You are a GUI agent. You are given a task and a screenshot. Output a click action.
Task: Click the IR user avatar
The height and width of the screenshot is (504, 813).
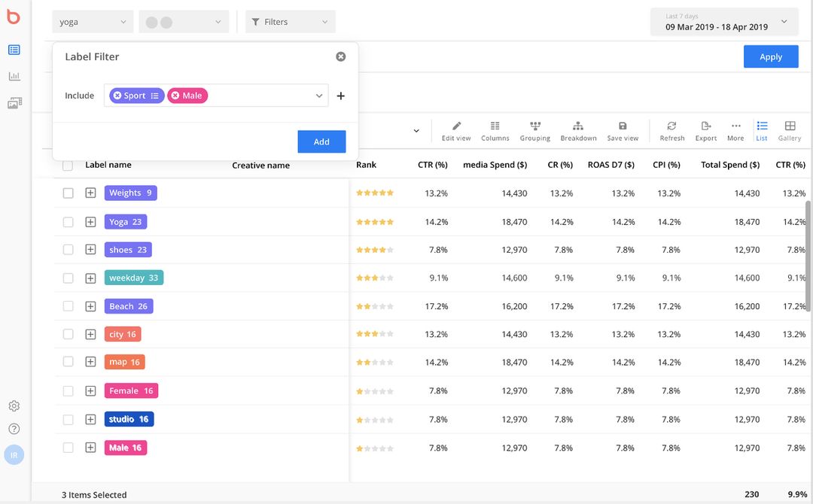[14, 455]
